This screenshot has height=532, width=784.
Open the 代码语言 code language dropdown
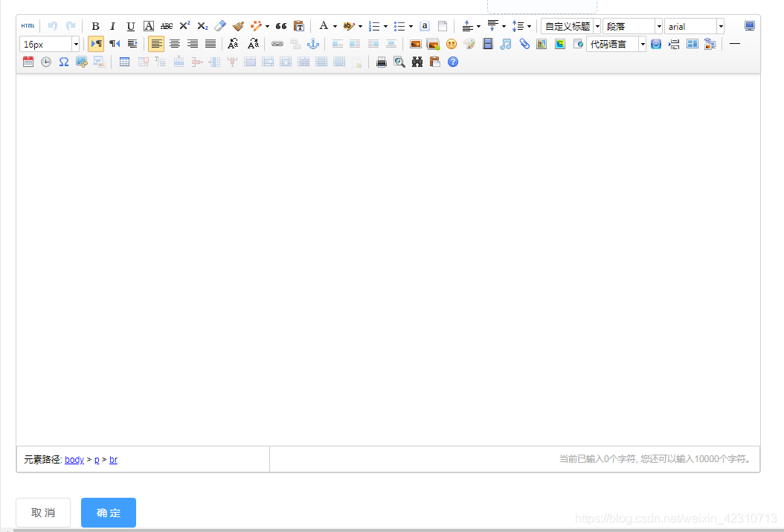click(x=616, y=44)
